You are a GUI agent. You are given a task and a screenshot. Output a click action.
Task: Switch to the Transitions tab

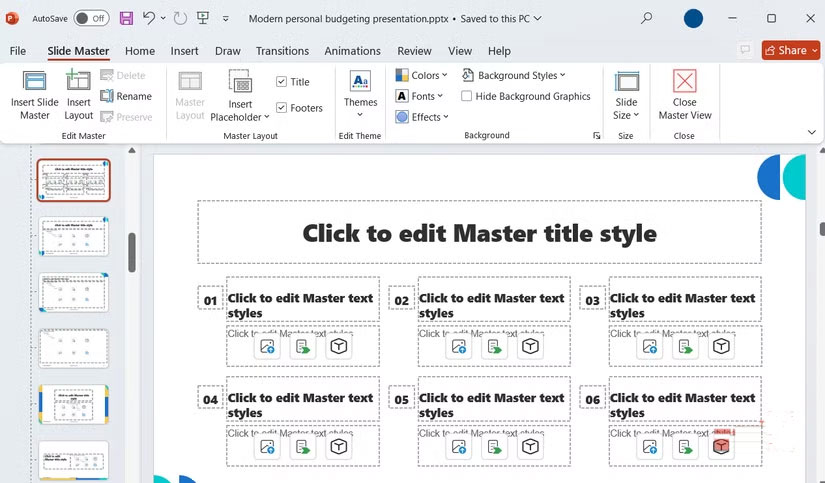tap(282, 51)
